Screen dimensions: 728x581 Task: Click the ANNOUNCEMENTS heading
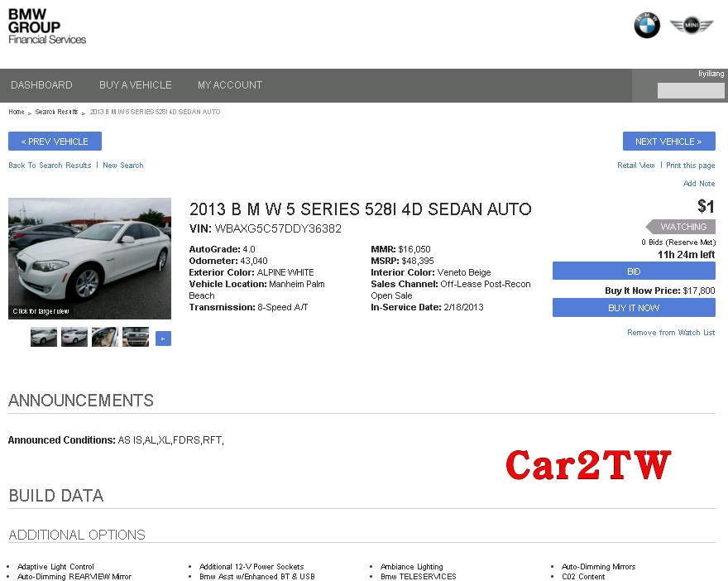point(81,401)
